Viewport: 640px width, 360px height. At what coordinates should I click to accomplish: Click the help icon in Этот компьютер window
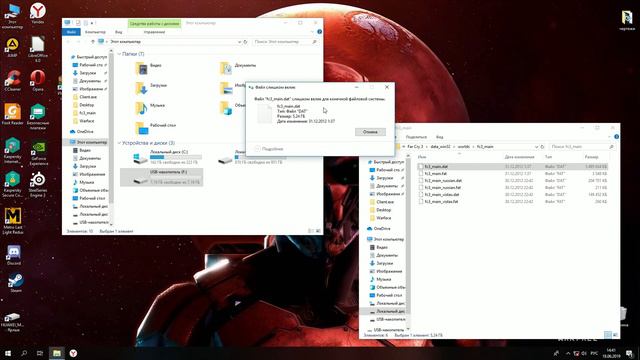coord(320,32)
